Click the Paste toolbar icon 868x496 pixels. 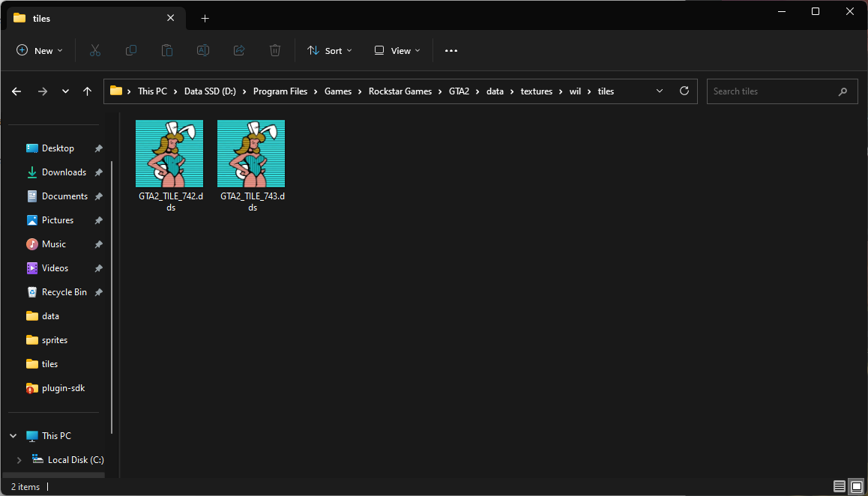(166, 50)
